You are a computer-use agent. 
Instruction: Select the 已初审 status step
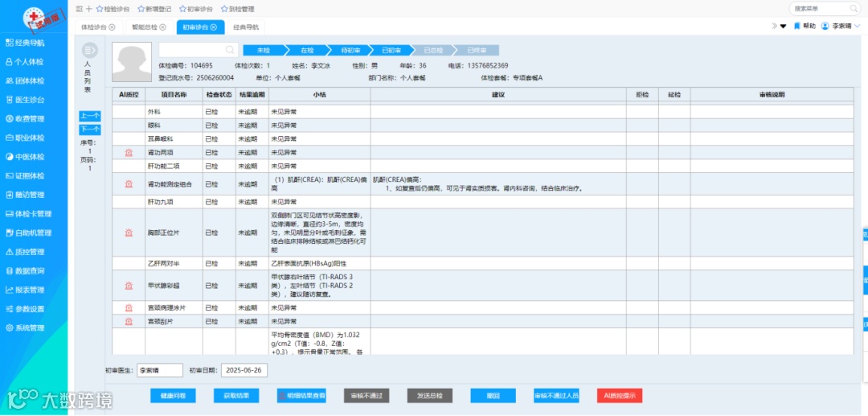point(391,50)
